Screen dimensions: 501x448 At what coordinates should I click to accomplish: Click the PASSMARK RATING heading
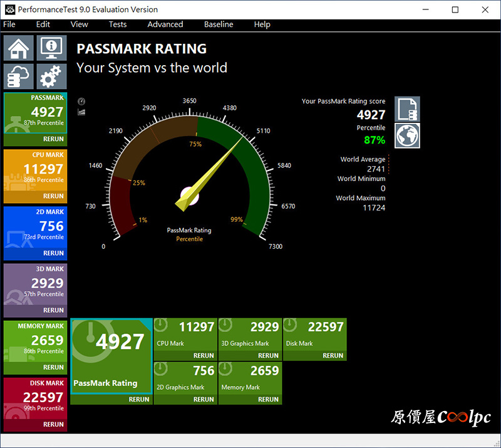[x=142, y=49]
